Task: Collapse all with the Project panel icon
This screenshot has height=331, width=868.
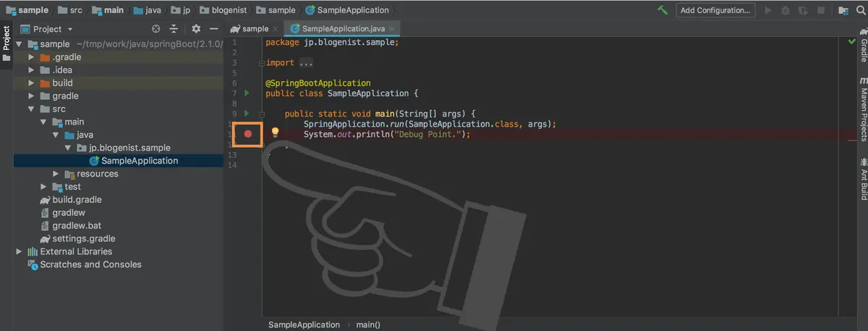Action: 174,29
